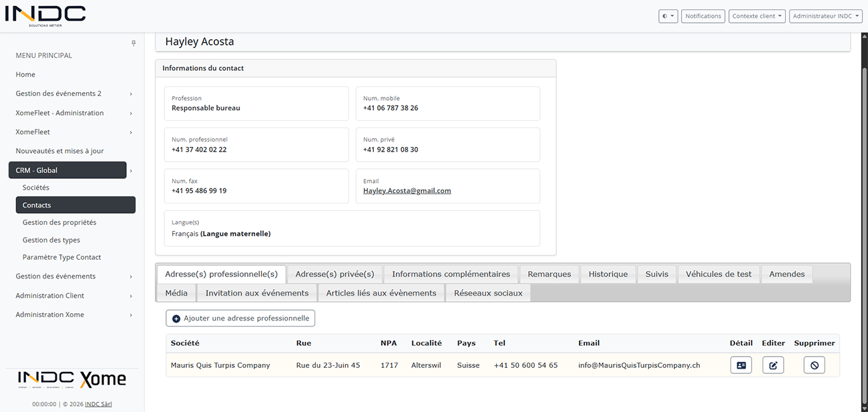Expand Administration Client menu

pyautogui.click(x=72, y=295)
